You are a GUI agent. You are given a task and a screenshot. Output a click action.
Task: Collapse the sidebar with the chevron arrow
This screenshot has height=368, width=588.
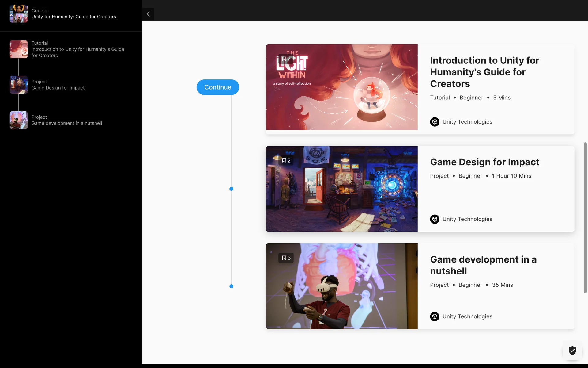[148, 14]
